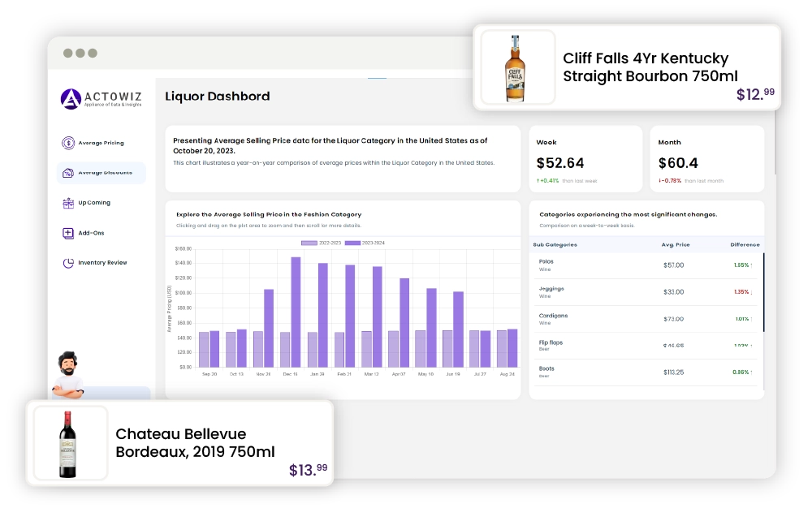Screen dimensions: 812x521
Task: Click the $113.25 average price cell
Action: pyautogui.click(x=674, y=372)
